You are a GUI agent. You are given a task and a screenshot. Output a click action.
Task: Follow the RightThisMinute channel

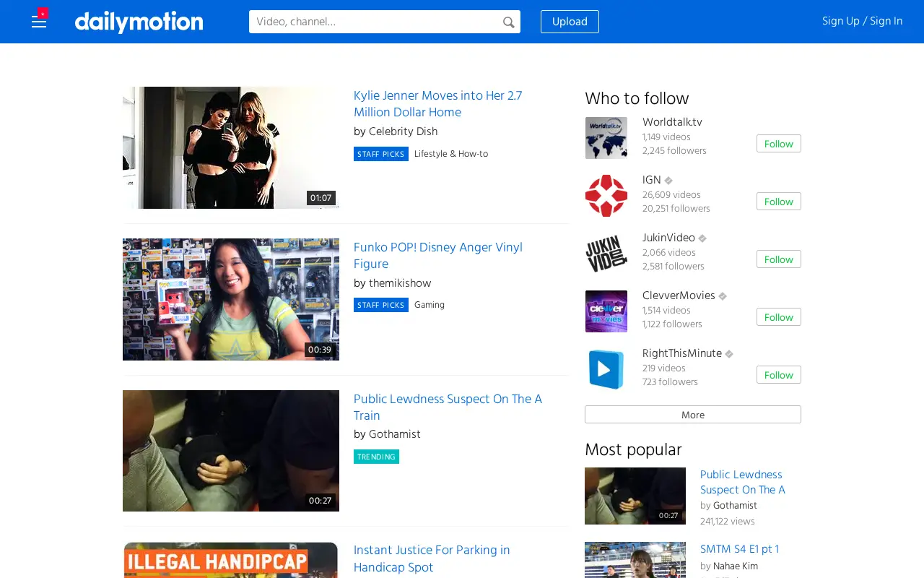(x=779, y=375)
